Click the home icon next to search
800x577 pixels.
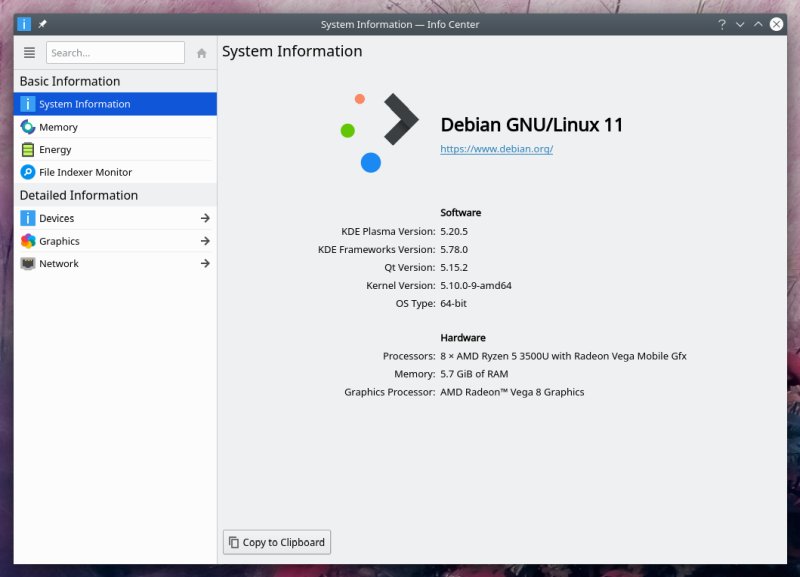[x=202, y=53]
